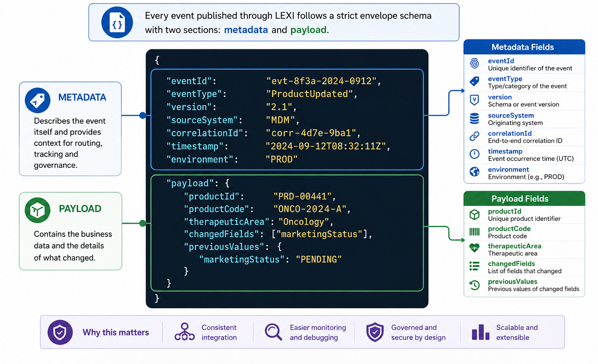Click the eventType tag icon

(474, 82)
